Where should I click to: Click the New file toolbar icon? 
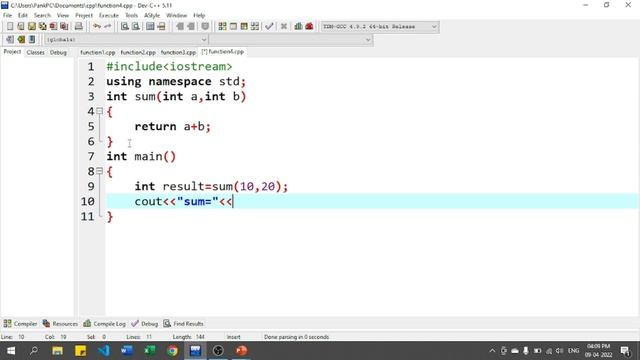(10, 27)
